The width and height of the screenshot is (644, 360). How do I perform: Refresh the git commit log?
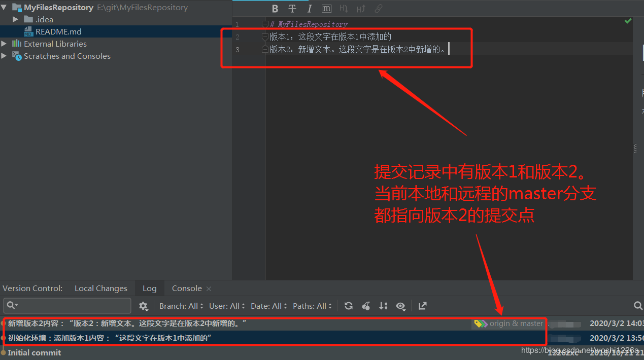pyautogui.click(x=349, y=306)
